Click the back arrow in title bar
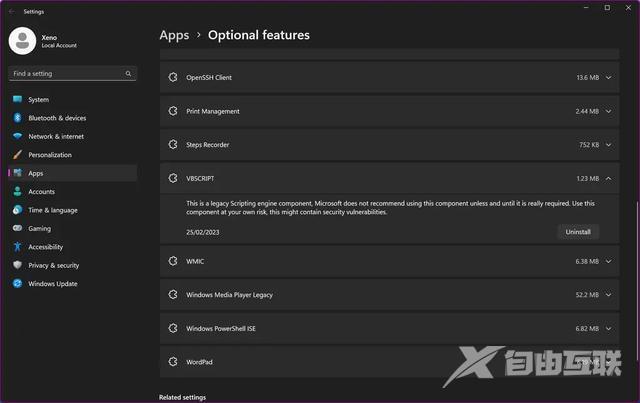The width and height of the screenshot is (640, 403). (x=11, y=12)
